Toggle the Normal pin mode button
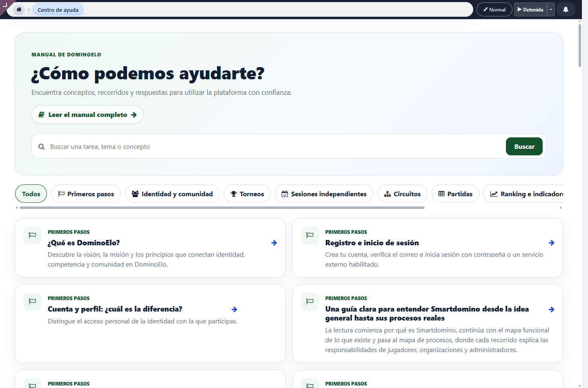This screenshot has width=588, height=388. [494, 9]
